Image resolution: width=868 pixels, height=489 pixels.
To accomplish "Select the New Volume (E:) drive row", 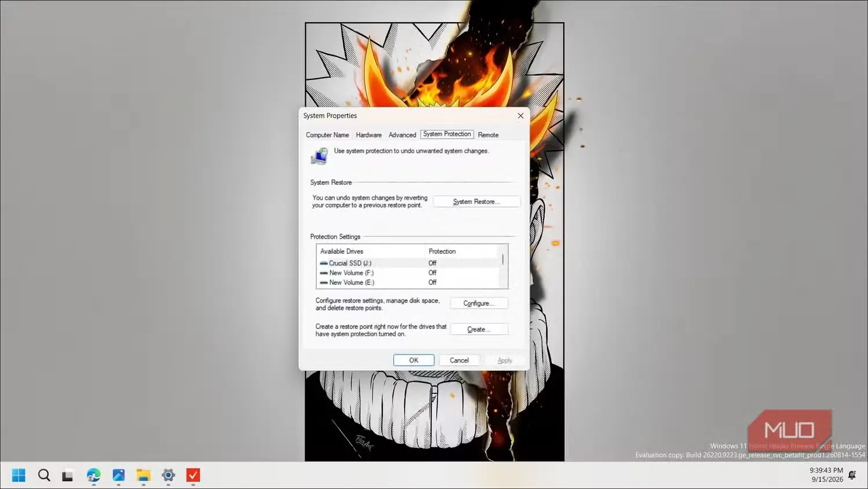I will click(409, 283).
